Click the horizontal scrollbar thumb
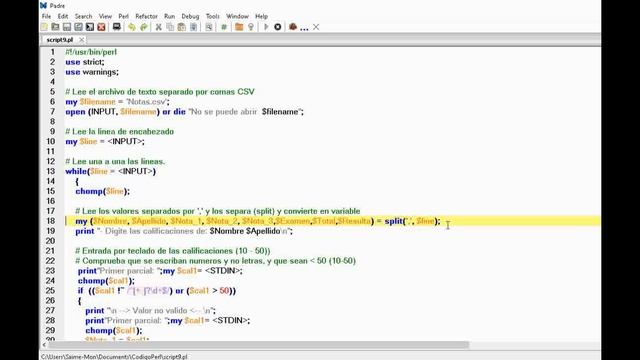The height and width of the screenshot is (360, 640). tap(258, 345)
